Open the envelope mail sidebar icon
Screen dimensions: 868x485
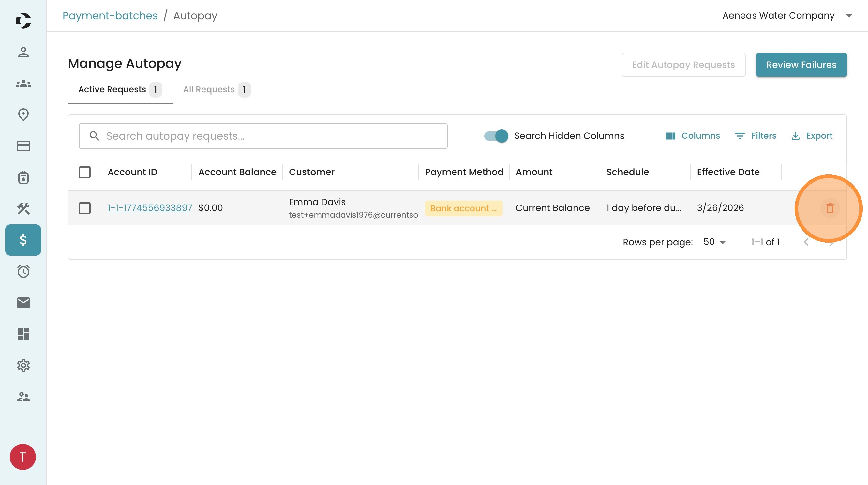pyautogui.click(x=23, y=303)
